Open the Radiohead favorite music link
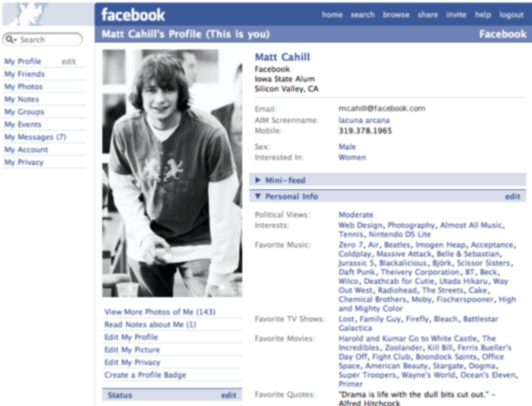Viewport: 532px width, 406px height. (397, 290)
